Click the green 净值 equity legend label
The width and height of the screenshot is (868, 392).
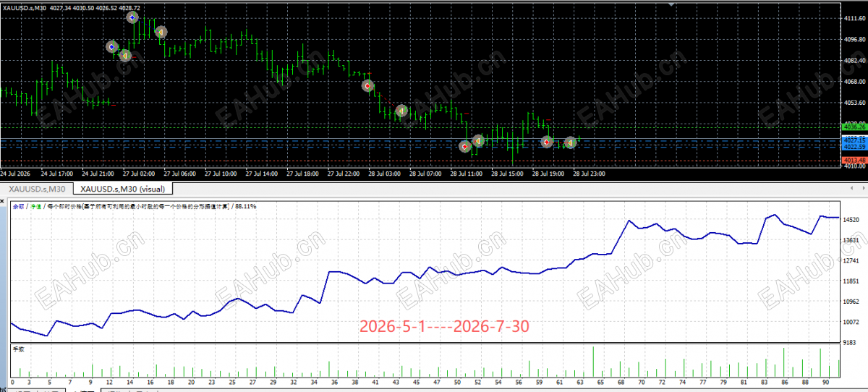click(x=34, y=206)
